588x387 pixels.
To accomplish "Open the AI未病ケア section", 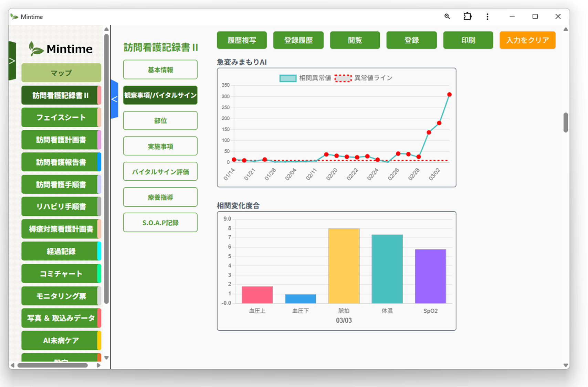I will [x=61, y=340].
